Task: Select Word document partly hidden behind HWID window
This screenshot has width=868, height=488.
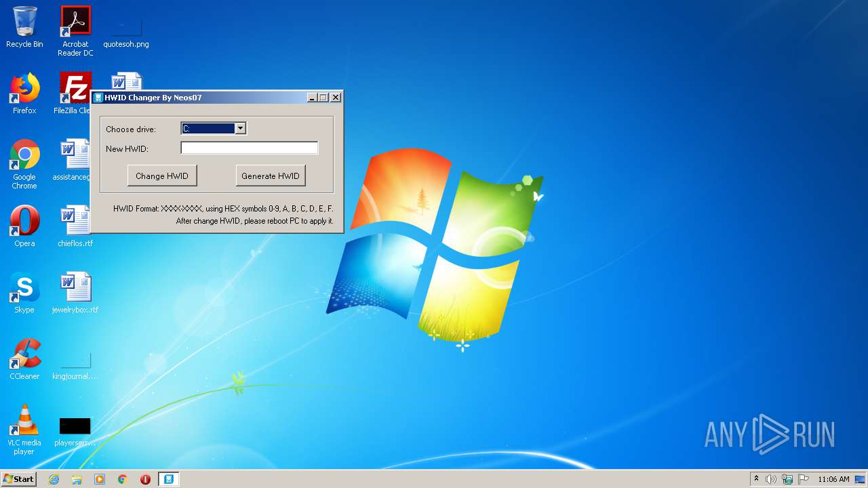Action: pos(127,81)
